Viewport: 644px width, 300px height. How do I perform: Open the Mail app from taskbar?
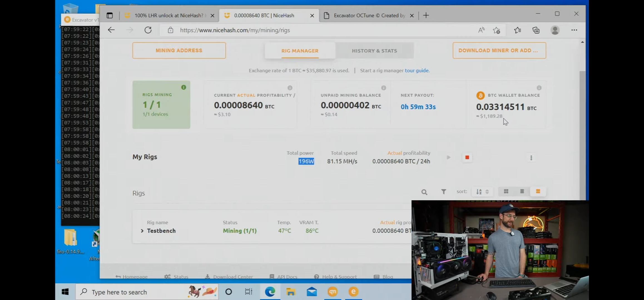(x=312, y=292)
